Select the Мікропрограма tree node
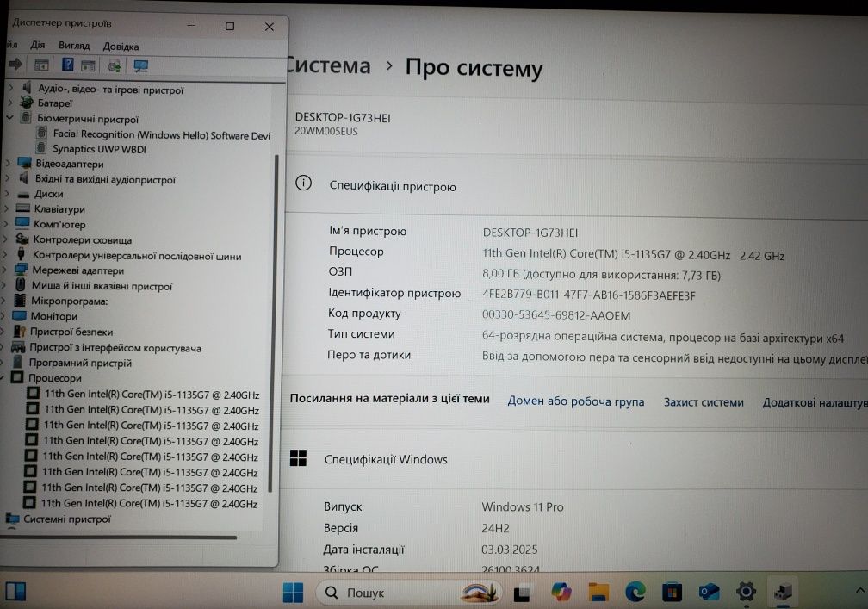This screenshot has height=609, width=868. (x=69, y=301)
